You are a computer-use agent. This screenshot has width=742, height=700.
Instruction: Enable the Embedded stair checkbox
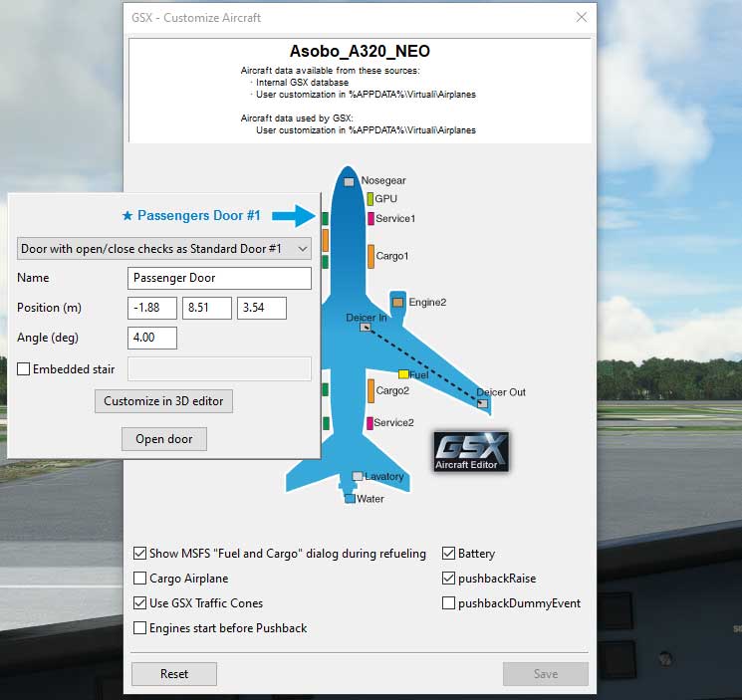24,369
